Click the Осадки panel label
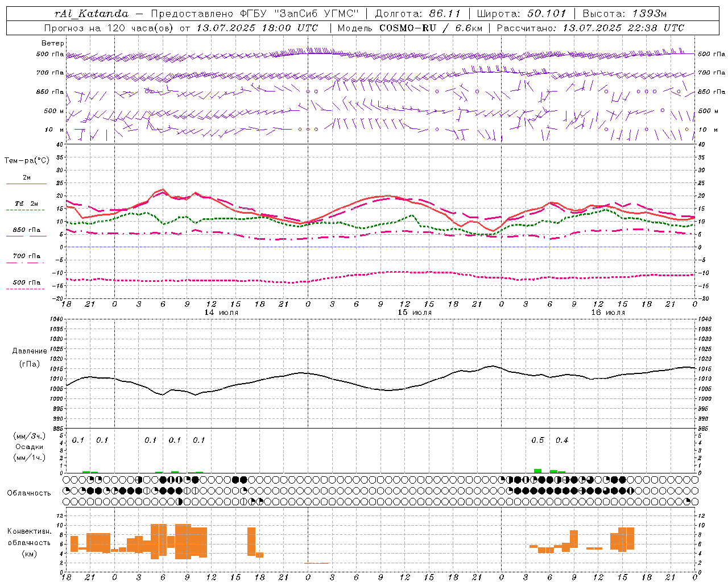This screenshot has width=728, height=582. pyautogui.click(x=30, y=447)
